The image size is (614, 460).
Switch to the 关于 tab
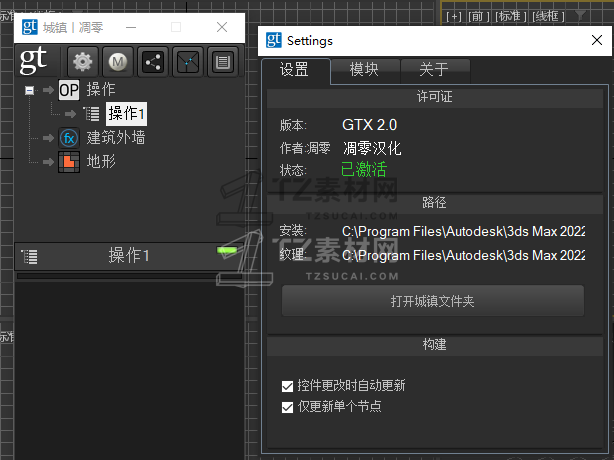[x=434, y=70]
